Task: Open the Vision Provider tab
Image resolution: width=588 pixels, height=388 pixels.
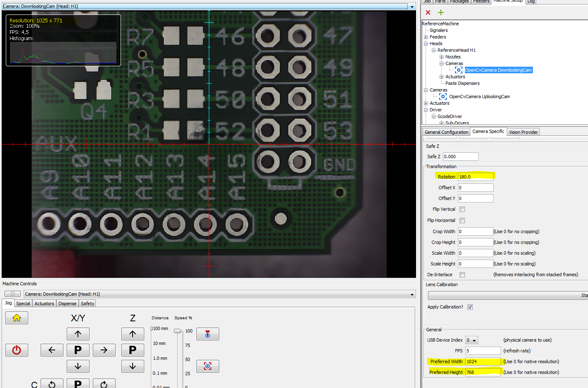Action: (523, 132)
